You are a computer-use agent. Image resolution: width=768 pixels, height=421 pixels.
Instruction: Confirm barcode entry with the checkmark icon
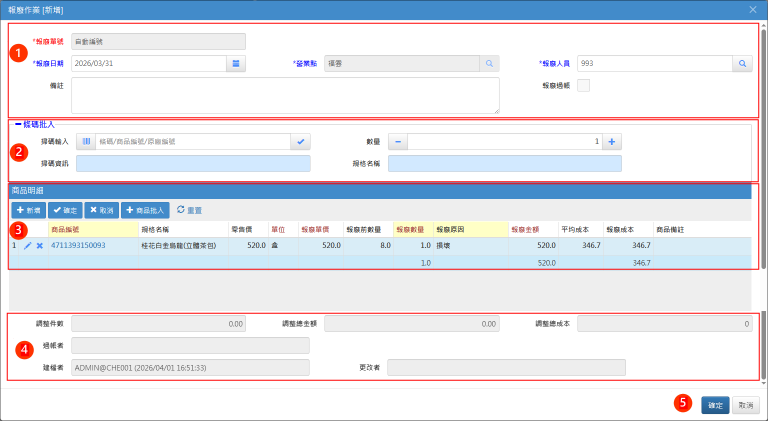(x=301, y=142)
